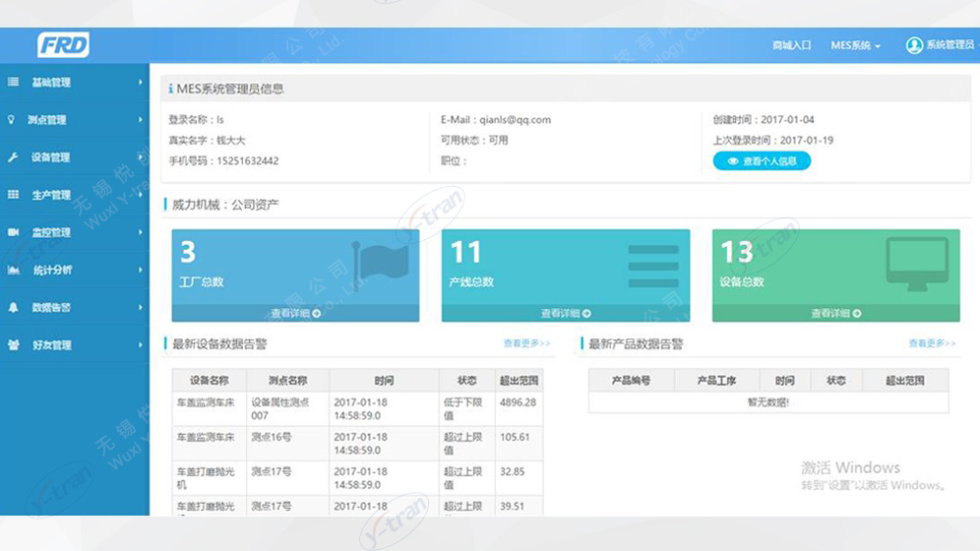View details on the 工厂总数 card
The image size is (980, 551).
coord(295,313)
